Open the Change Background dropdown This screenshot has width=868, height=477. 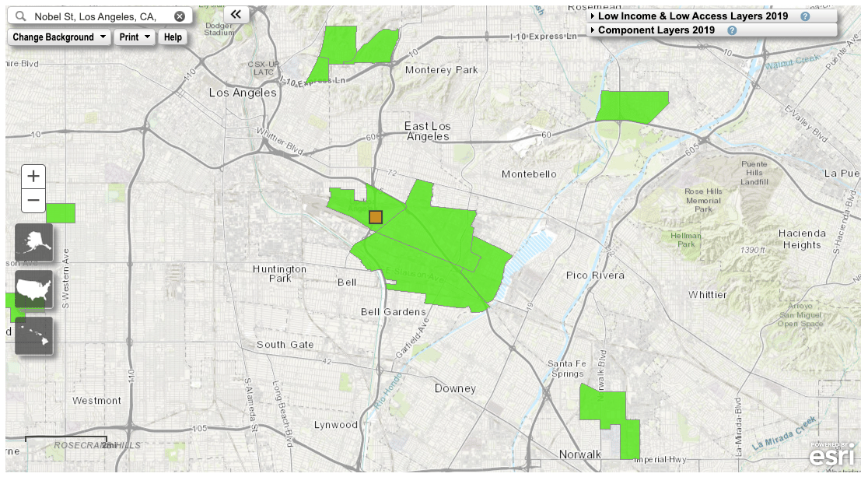tap(58, 37)
